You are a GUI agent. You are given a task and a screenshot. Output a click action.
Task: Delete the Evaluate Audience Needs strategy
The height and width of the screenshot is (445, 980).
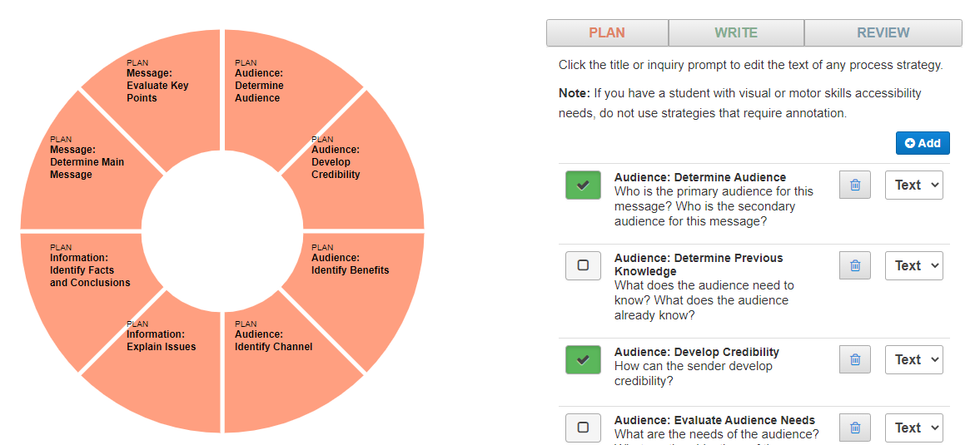tap(855, 428)
